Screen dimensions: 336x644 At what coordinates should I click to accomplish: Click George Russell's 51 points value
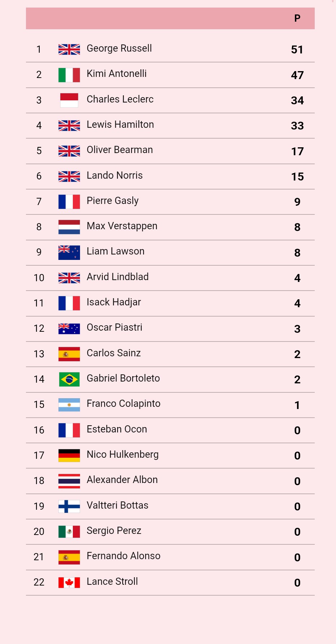tap(297, 50)
